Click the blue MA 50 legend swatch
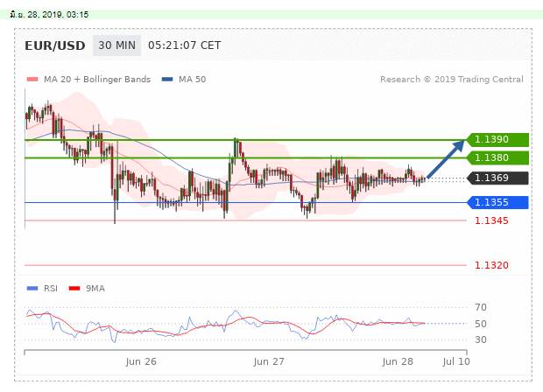This screenshot has width=543, height=392. click(167, 80)
